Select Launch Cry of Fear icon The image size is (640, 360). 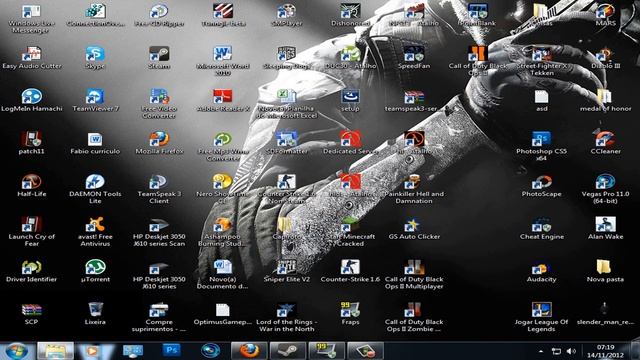[31, 225]
